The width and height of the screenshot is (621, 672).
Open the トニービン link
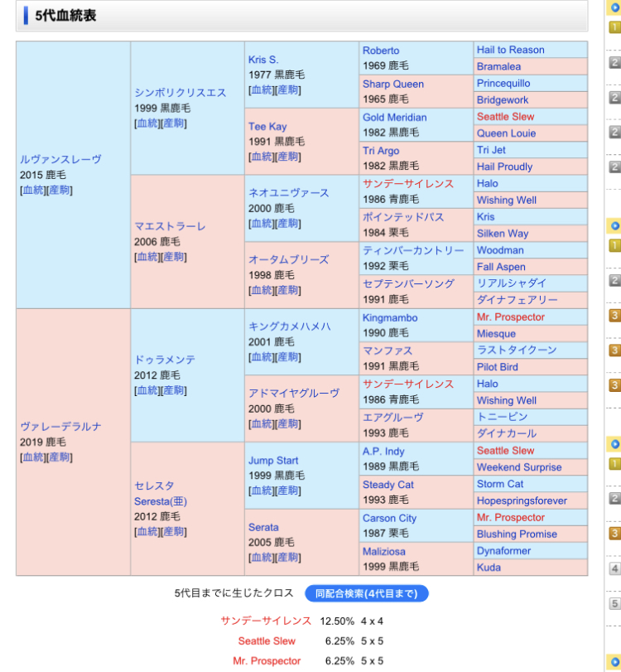(503, 417)
